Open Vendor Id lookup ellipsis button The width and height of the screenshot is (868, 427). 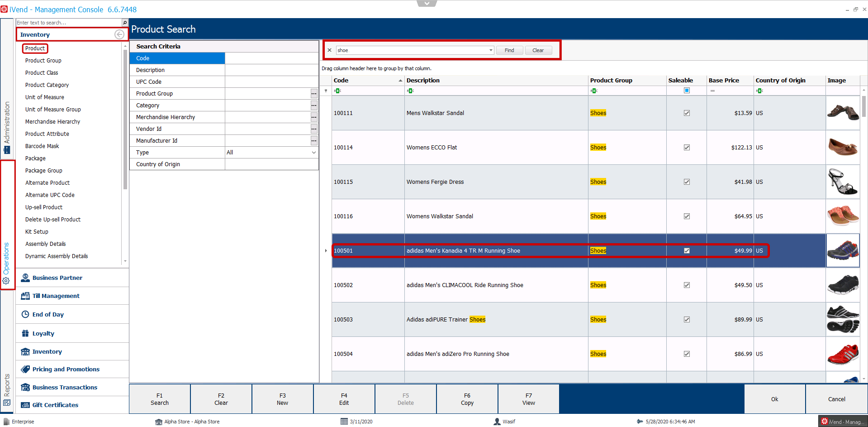coord(314,129)
